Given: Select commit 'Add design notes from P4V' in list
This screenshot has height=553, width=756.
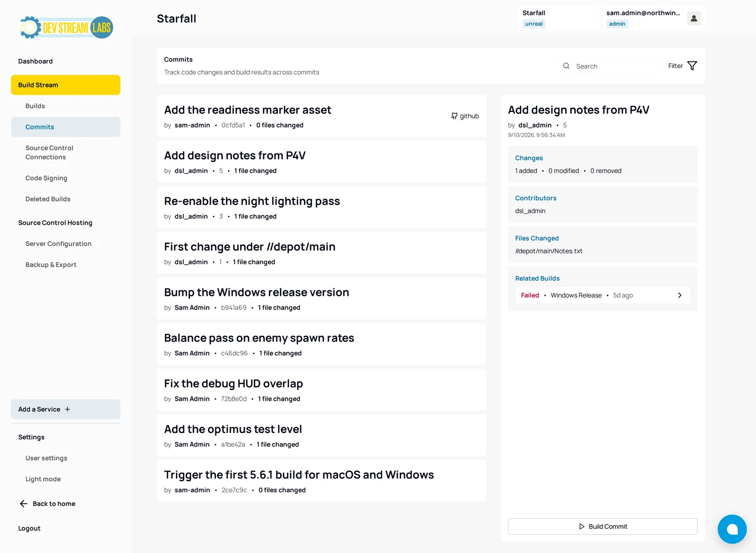Looking at the screenshot, I should [x=321, y=162].
